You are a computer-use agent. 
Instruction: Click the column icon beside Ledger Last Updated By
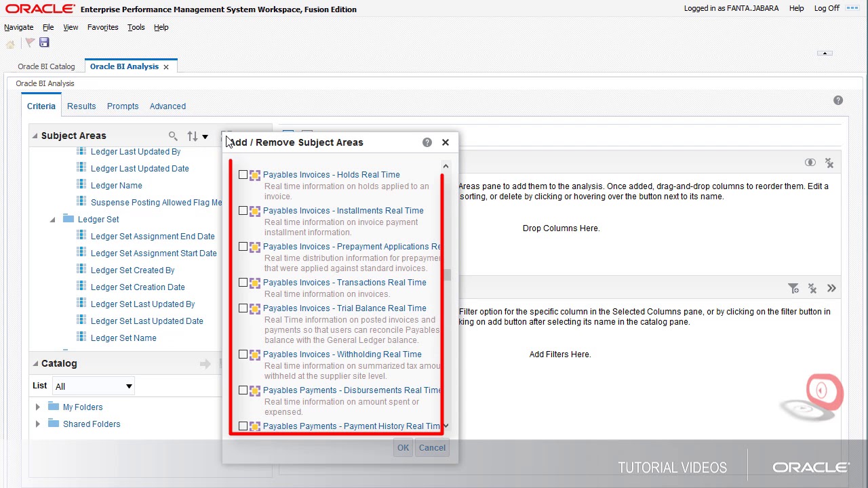(x=81, y=151)
